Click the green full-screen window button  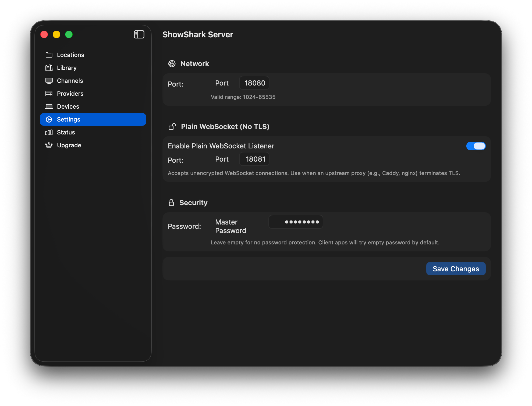point(69,34)
